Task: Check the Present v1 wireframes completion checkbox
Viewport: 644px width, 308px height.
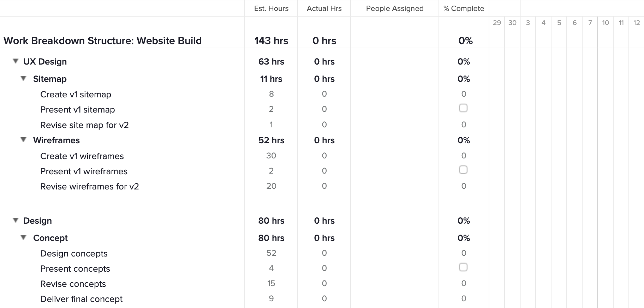Action: (463, 170)
